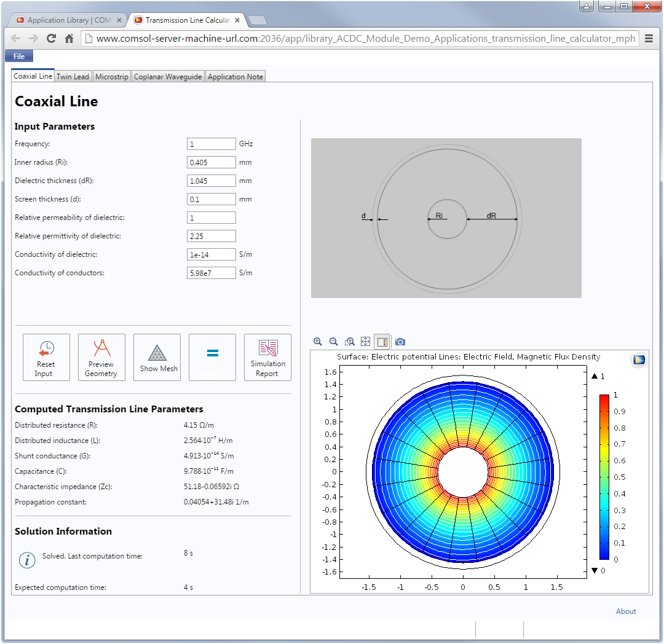Screen dimensions: 664x644
Task: Click the COMSOL logo icon on the plot
Action: tap(639, 360)
